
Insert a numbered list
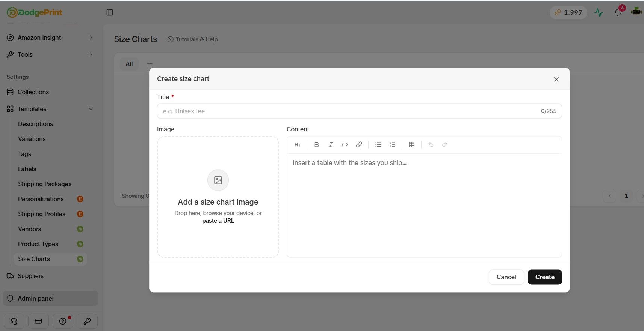pyautogui.click(x=392, y=145)
